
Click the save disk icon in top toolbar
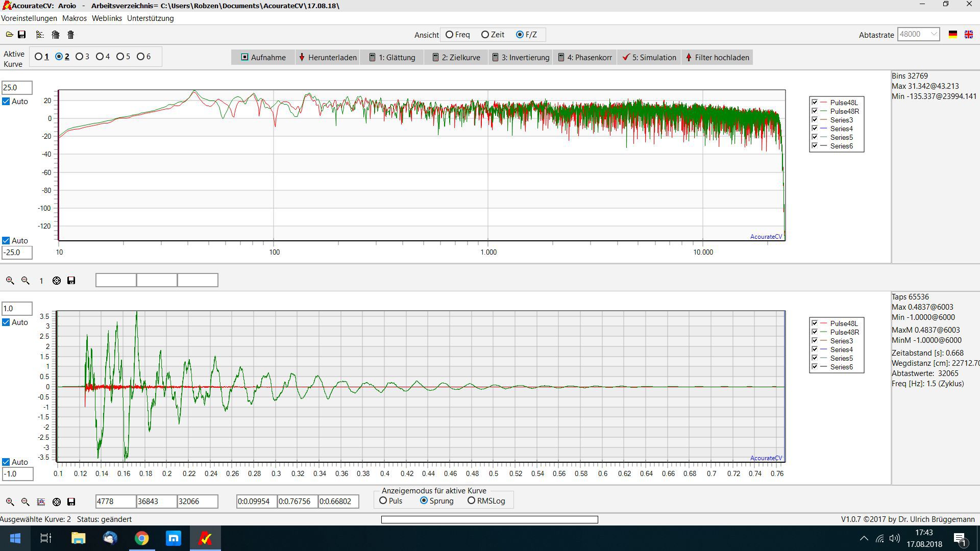coord(21,35)
